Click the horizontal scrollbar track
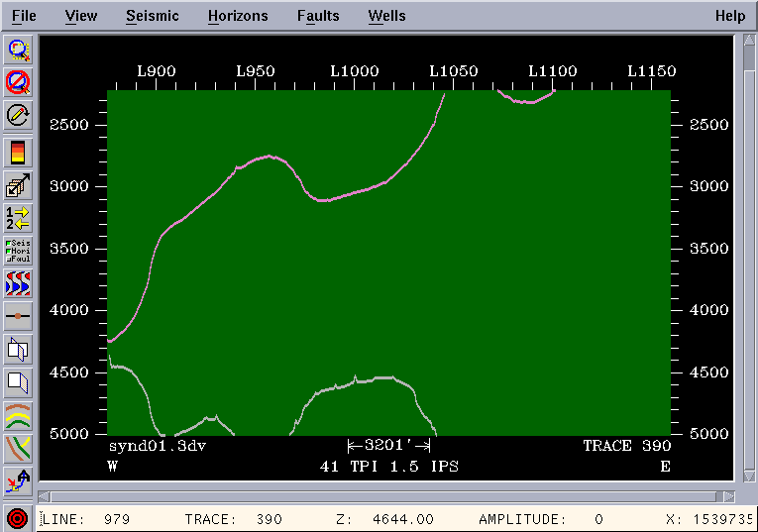This screenshot has height=532, width=758. click(x=384, y=496)
